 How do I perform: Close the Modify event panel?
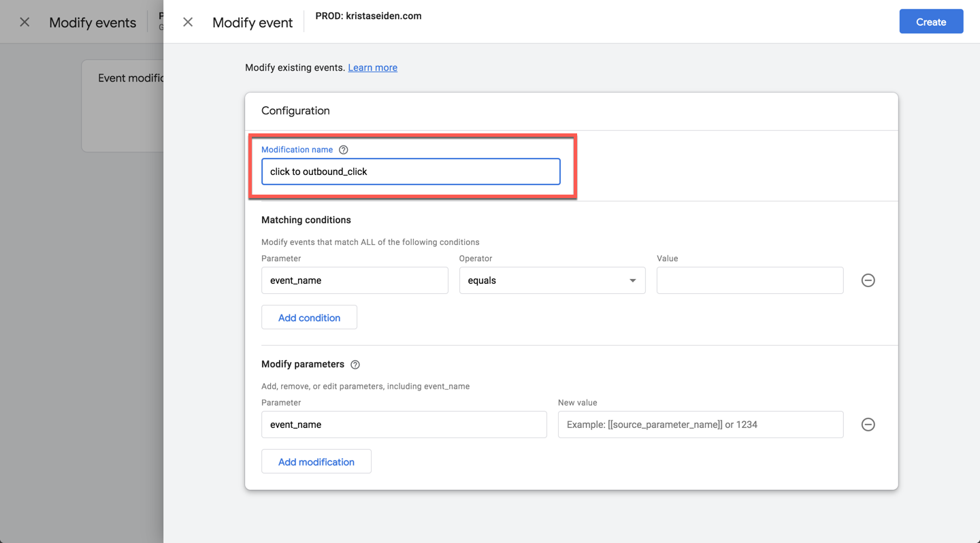[188, 22]
